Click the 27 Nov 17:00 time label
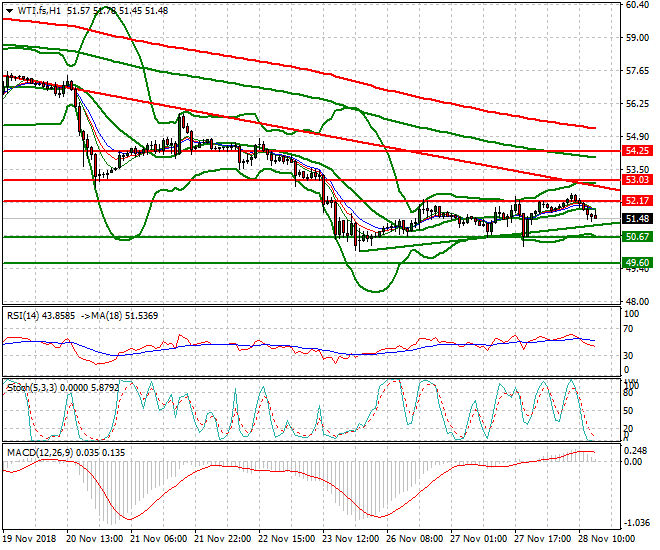 543,539
